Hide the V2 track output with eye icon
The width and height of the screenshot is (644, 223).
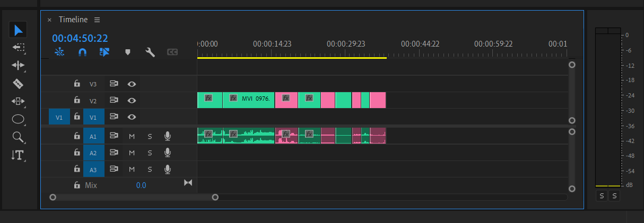132,100
